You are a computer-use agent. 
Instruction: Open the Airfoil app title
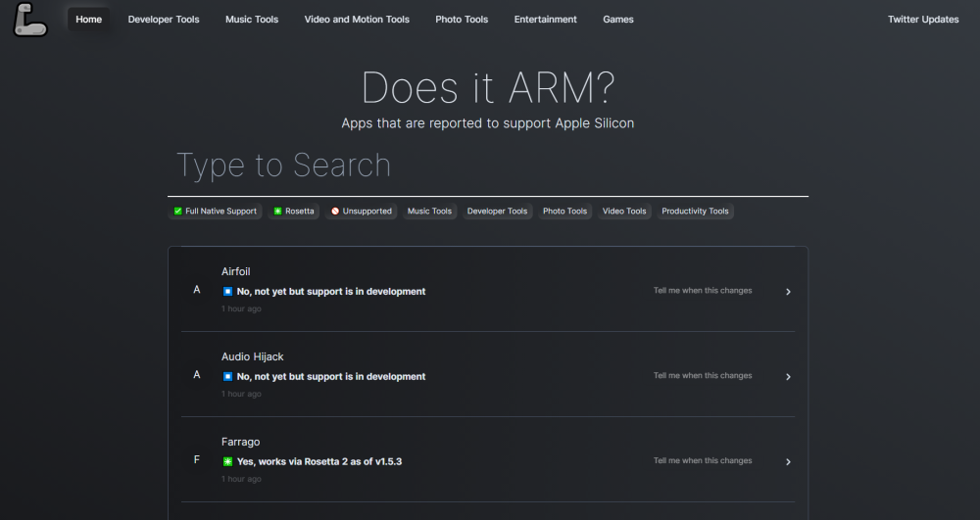(x=235, y=271)
